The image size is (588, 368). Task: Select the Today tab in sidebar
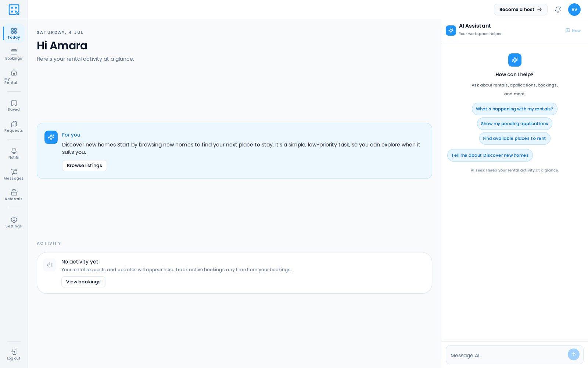tap(14, 33)
